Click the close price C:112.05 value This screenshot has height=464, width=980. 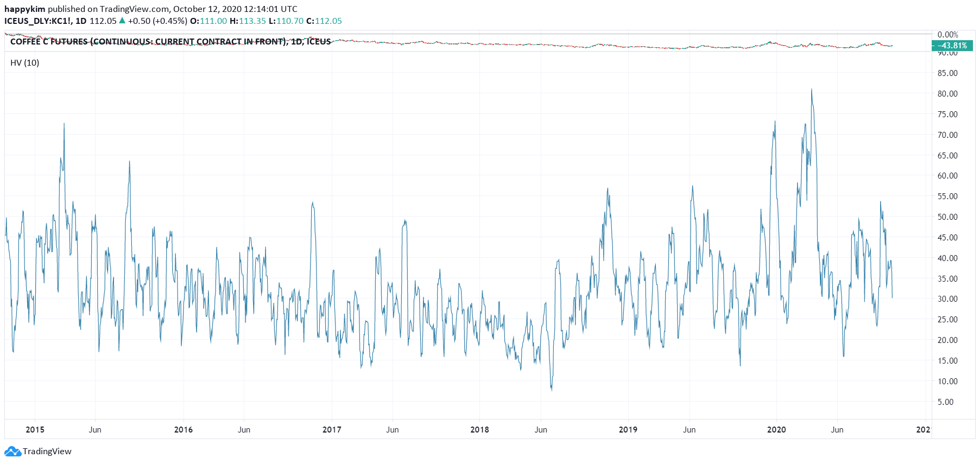click(324, 21)
